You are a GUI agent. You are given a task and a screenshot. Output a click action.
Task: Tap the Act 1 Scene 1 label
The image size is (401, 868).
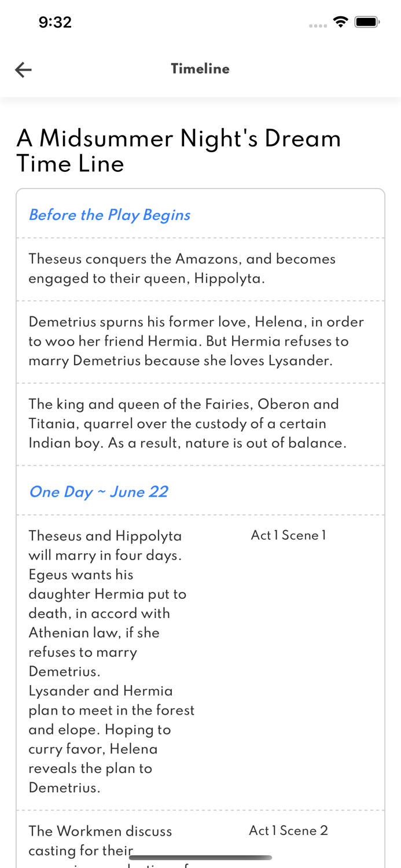click(x=288, y=535)
